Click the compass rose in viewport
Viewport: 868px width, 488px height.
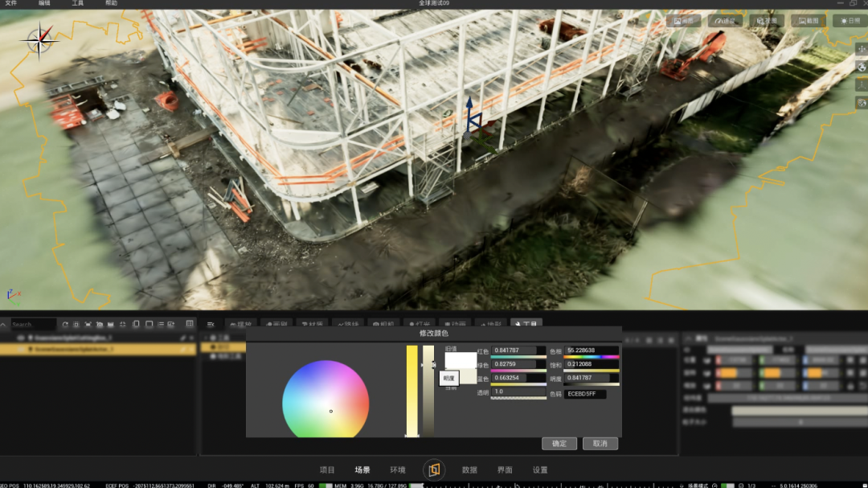(x=40, y=40)
